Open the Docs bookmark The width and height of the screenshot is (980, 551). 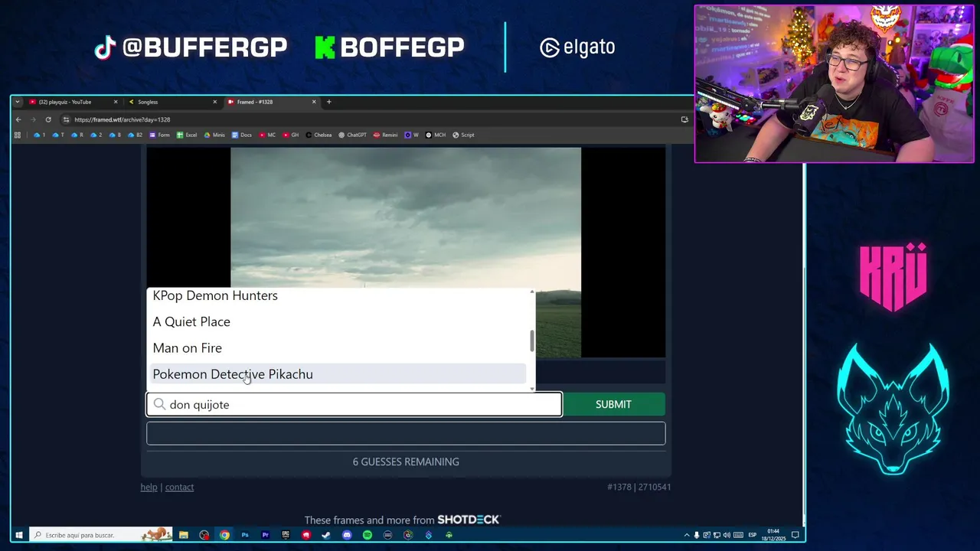pyautogui.click(x=242, y=135)
